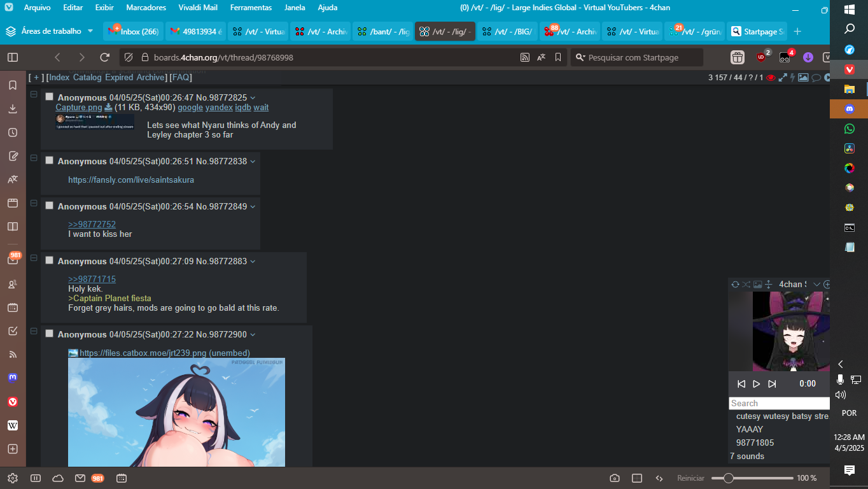This screenshot has height=489, width=868.
Task: Adjust the page zoom slider
Action: [x=729, y=478]
